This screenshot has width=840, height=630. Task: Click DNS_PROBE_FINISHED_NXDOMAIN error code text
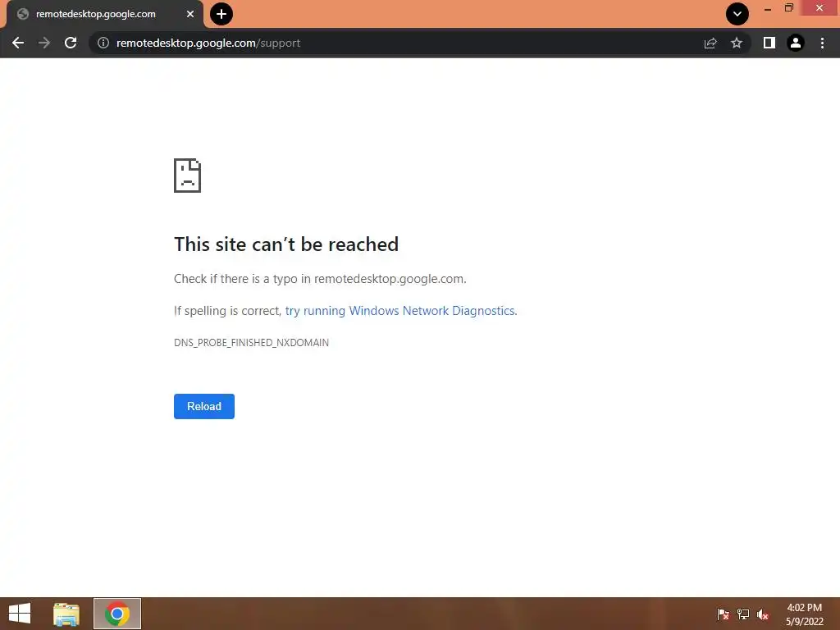251,342
